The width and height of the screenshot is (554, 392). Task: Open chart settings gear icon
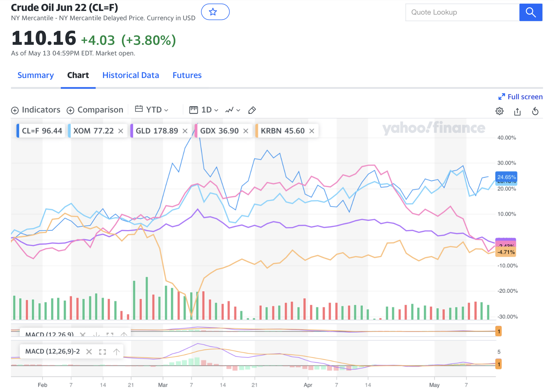(499, 111)
